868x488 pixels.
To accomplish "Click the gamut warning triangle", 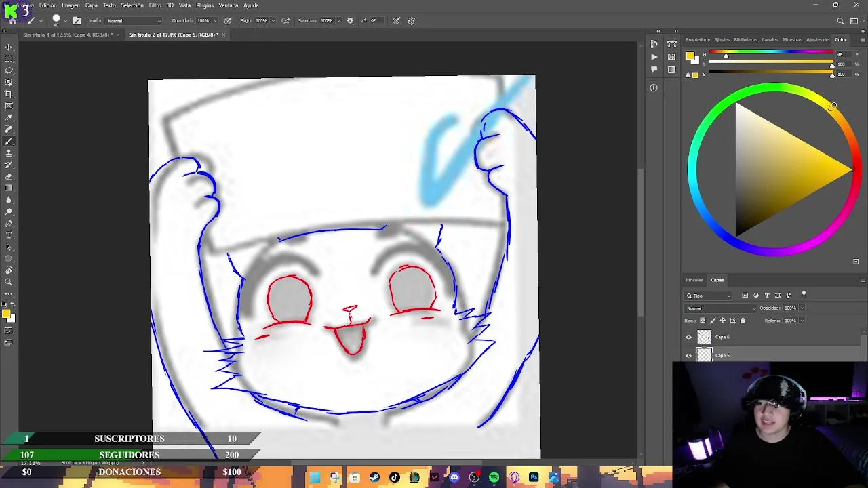I will point(688,75).
